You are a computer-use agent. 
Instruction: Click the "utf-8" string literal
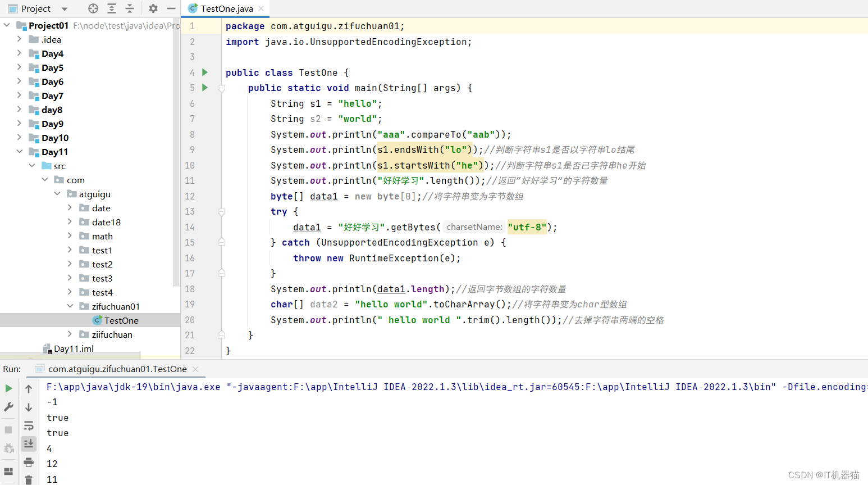[x=527, y=227]
